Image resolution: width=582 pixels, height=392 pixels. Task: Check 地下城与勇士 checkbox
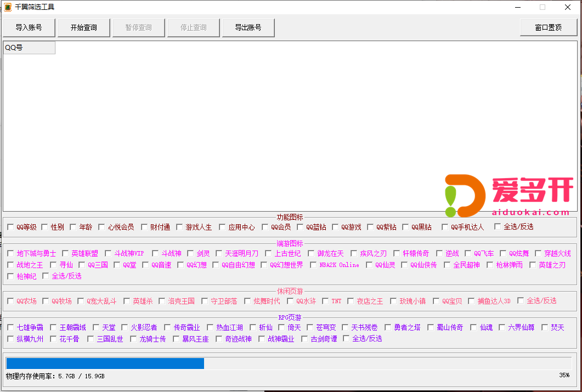[11, 253]
